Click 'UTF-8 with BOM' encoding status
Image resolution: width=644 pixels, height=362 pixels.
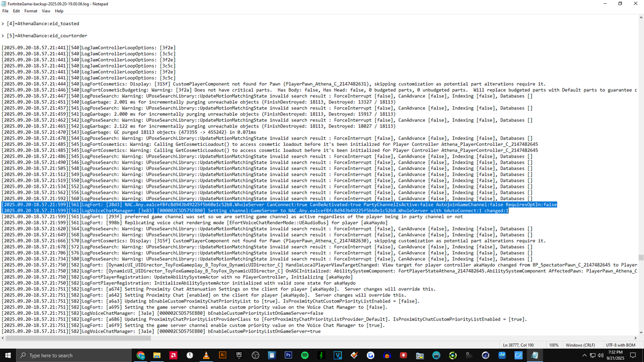click(620, 345)
